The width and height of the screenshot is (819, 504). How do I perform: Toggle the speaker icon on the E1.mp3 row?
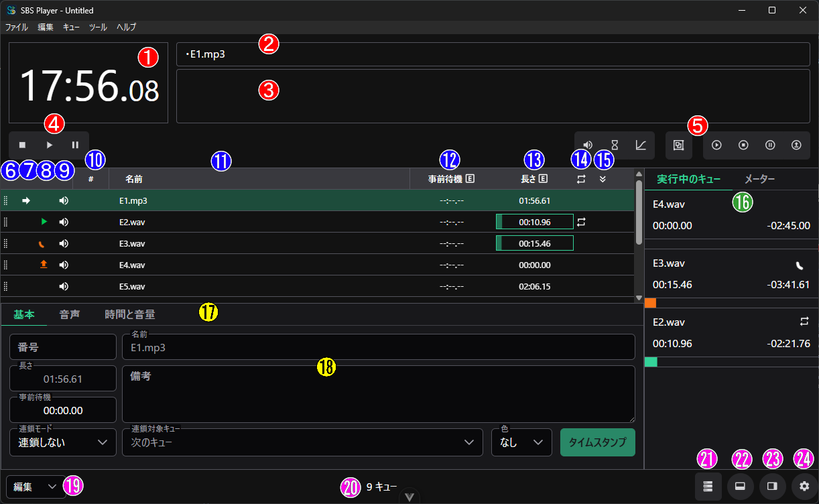pos(64,200)
